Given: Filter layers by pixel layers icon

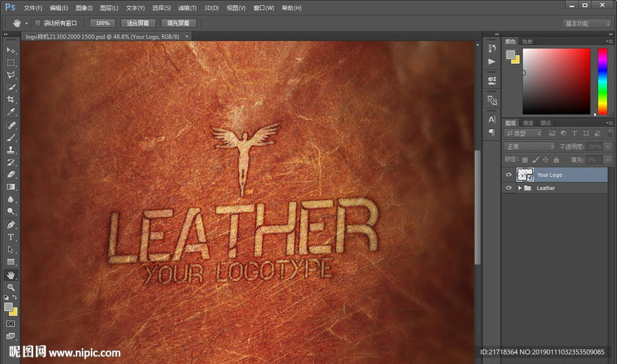Looking at the screenshot, I should pyautogui.click(x=552, y=133).
